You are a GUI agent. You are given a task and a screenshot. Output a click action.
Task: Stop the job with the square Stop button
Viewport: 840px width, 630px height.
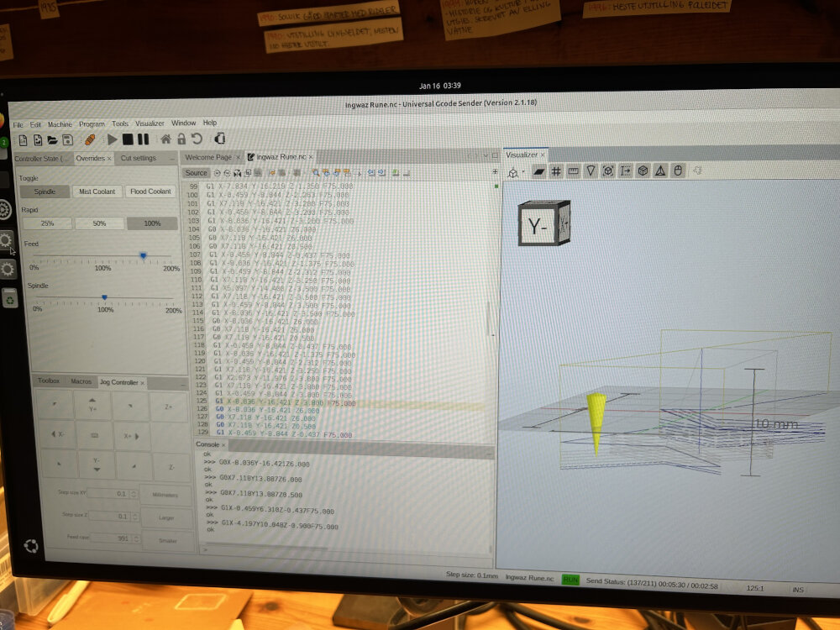click(x=128, y=139)
